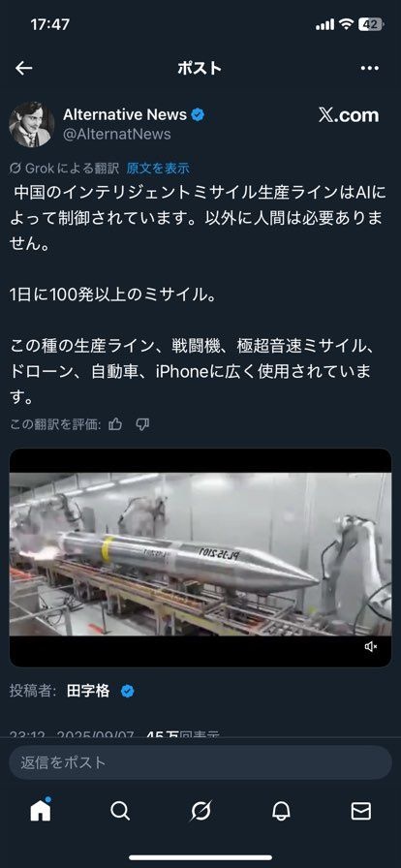Open the Notifications bell tab
The width and height of the screenshot is (401, 868).
pos(281,812)
